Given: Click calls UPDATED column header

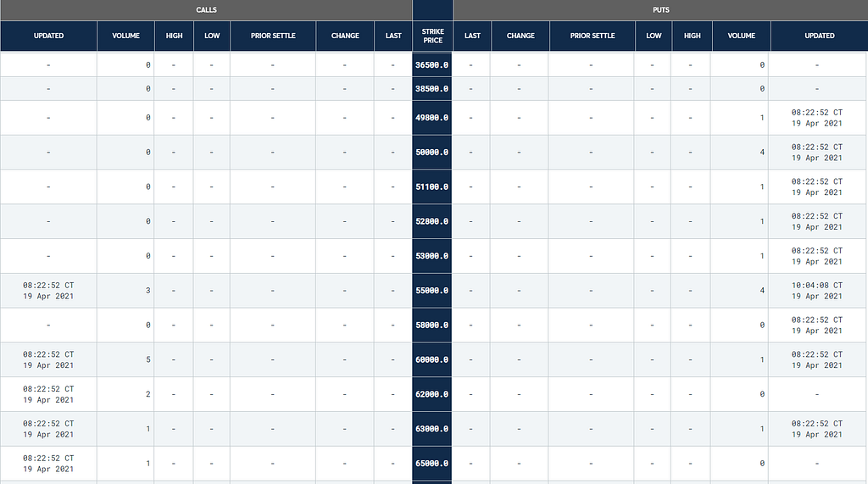Looking at the screenshot, I should [48, 36].
